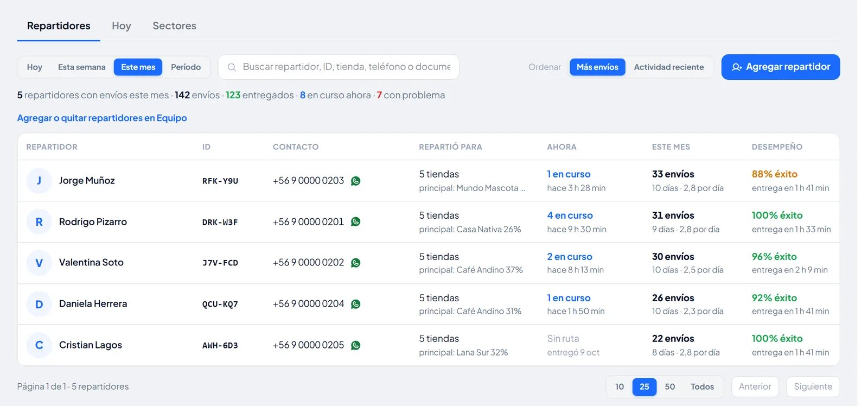Go to Anterior page
This screenshot has width=868, height=406.
click(x=755, y=386)
